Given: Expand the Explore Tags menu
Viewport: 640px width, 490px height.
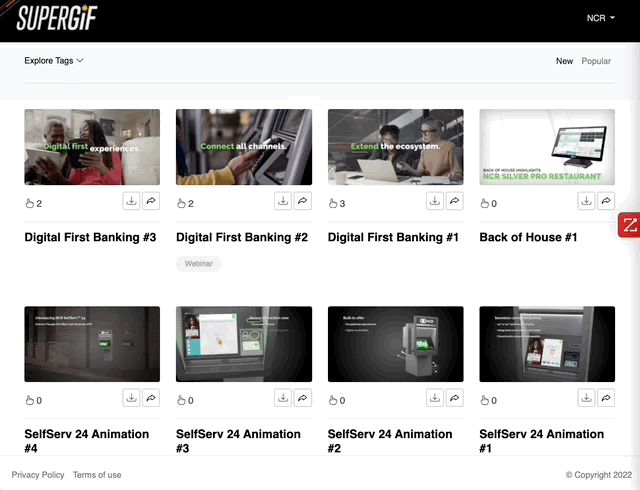Looking at the screenshot, I should click(x=53, y=60).
